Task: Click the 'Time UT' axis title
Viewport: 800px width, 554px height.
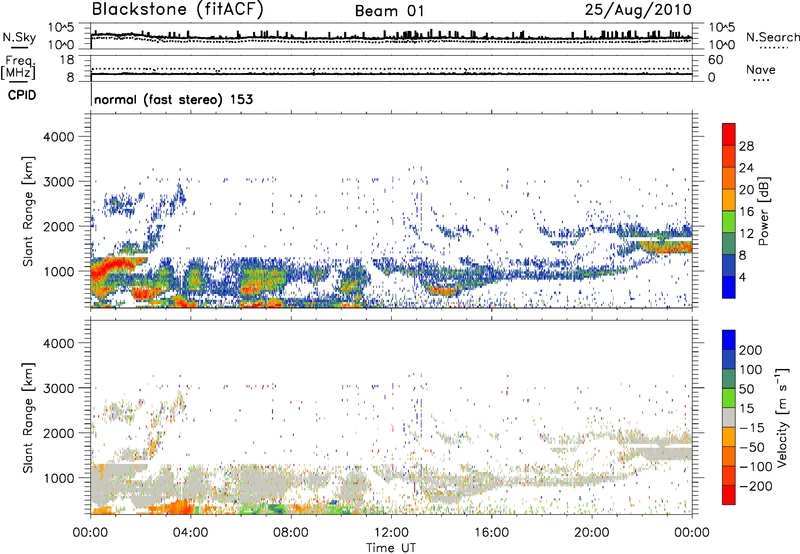Action: pos(391,548)
